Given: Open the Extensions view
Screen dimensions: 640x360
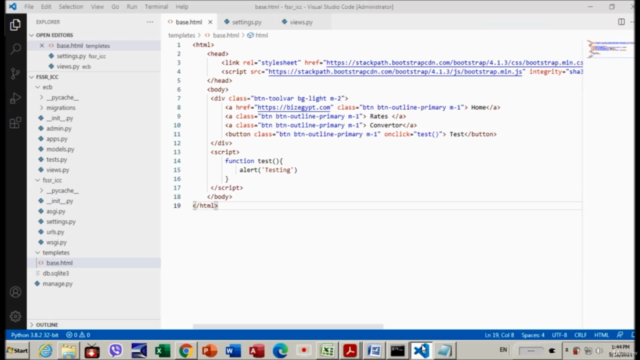Looking at the screenshot, I should (15, 122).
